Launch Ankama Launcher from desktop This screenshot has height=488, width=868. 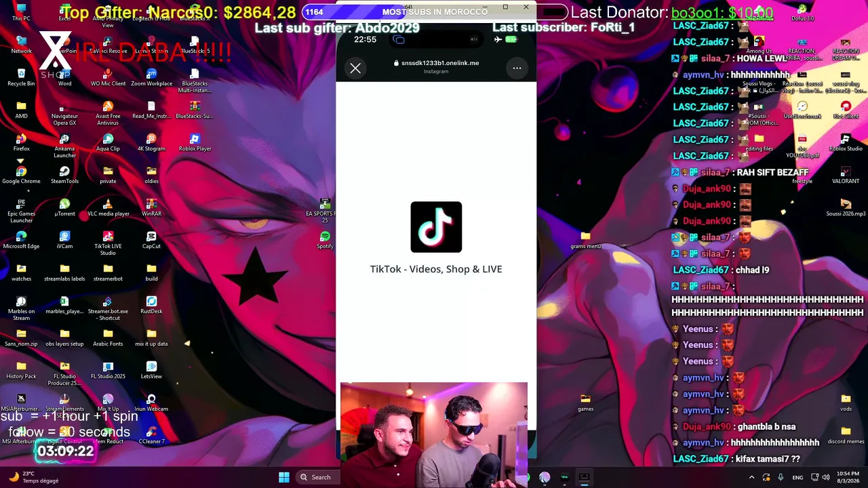(64, 145)
